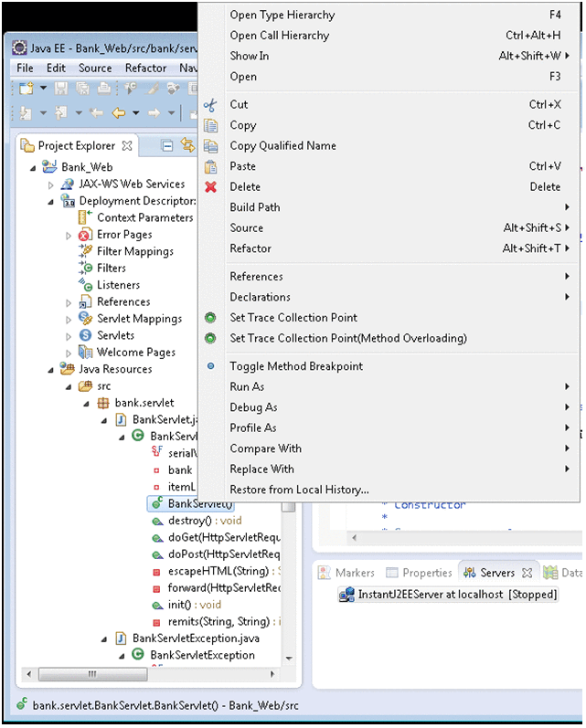Click the Cut scissors icon in context menu
Viewport: 586px width, 728px height.
(210, 105)
